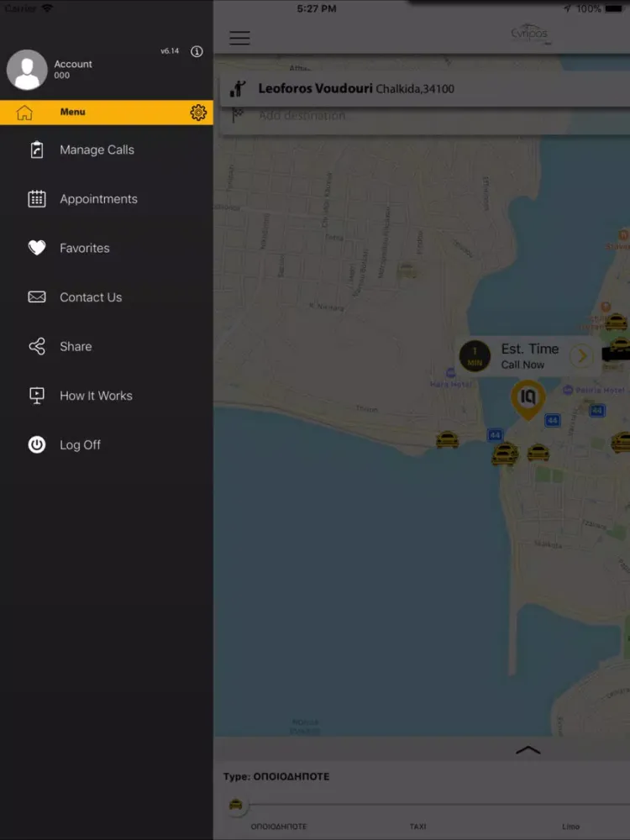Click the Menu label in yellow header
Image resolution: width=630 pixels, height=840 pixels.
click(73, 112)
